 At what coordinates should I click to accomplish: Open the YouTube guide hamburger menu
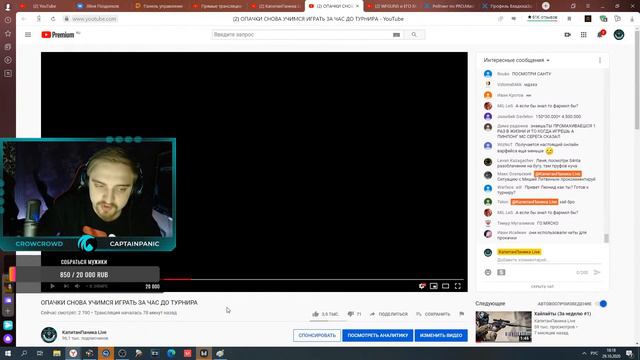pyautogui.click(x=28, y=35)
